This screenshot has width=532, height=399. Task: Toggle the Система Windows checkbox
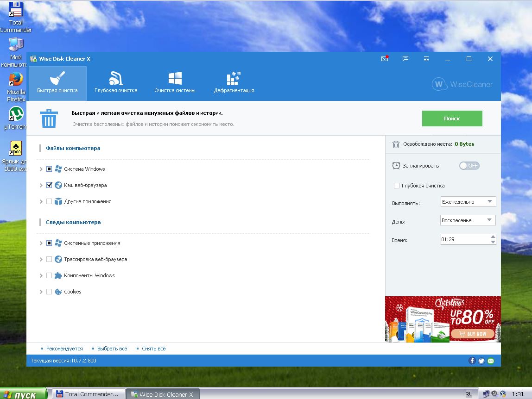tap(49, 169)
